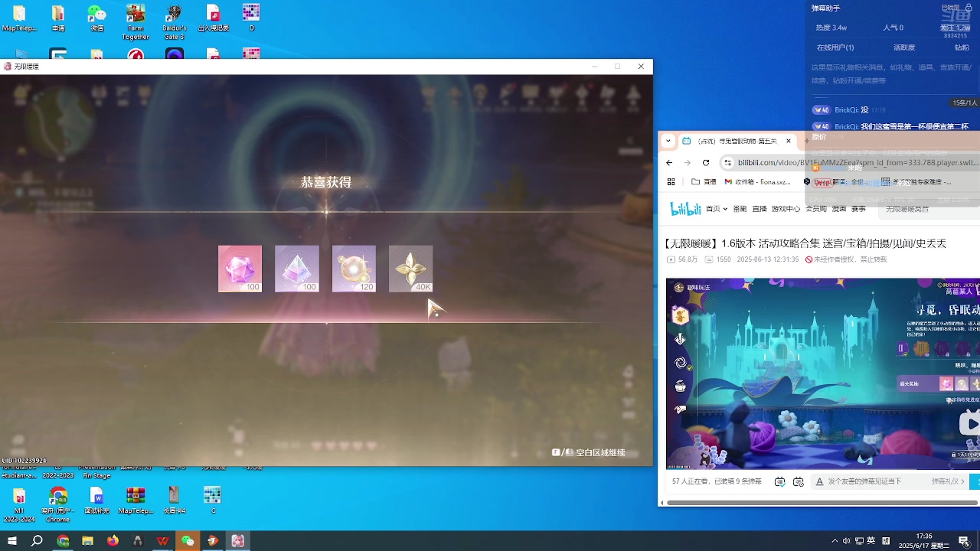Viewport: 980px width, 551px height.
Task: Click the bilibili search box
Action: (929, 209)
